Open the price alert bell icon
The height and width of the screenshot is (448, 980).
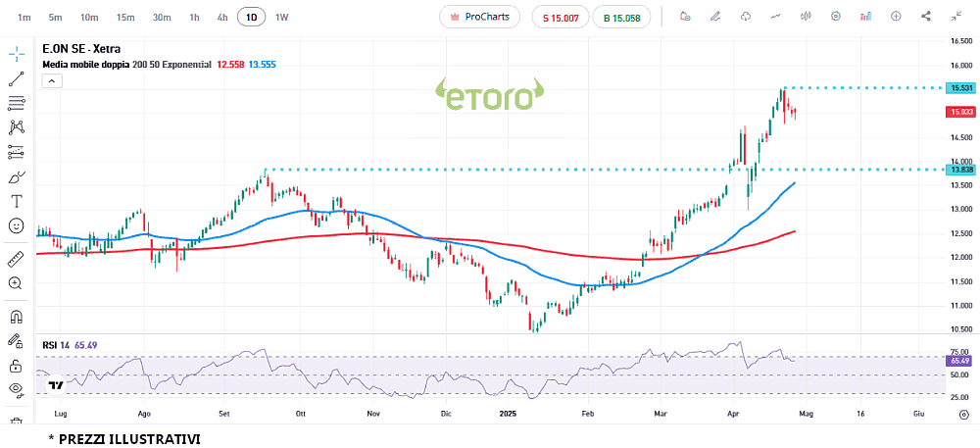[x=686, y=17]
